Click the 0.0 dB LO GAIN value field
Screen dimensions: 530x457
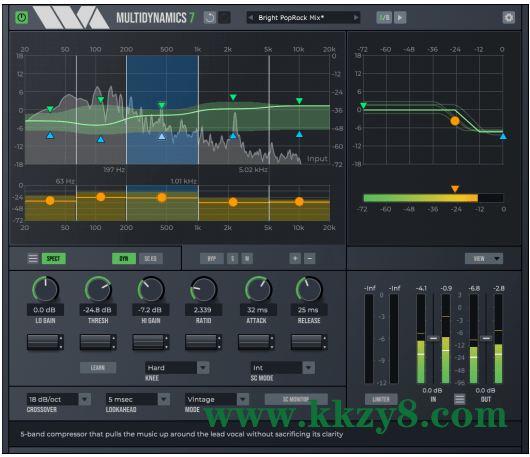(45, 310)
